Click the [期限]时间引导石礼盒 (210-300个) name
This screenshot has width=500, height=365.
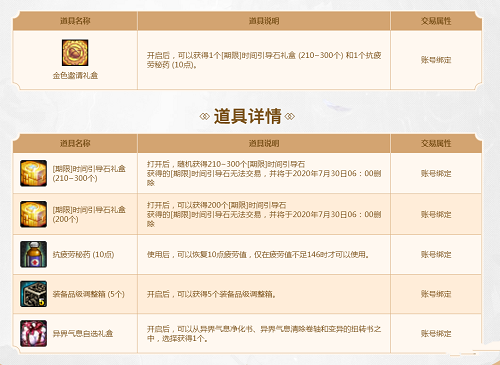[x=89, y=174]
